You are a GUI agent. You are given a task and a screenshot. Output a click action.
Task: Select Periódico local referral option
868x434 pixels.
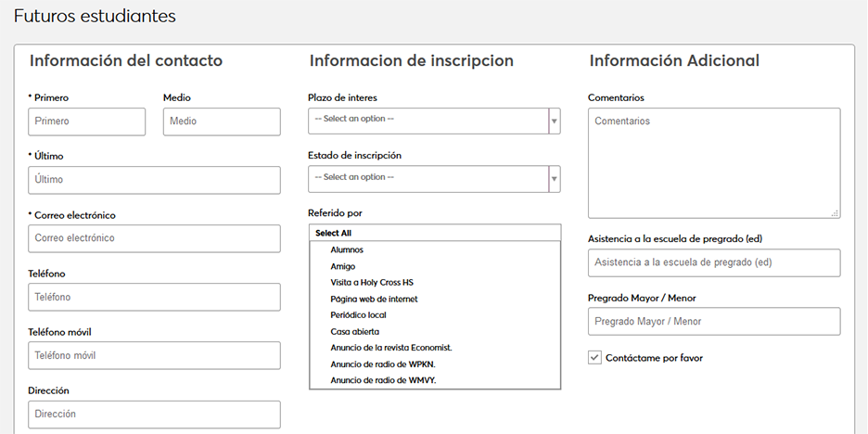click(x=358, y=315)
